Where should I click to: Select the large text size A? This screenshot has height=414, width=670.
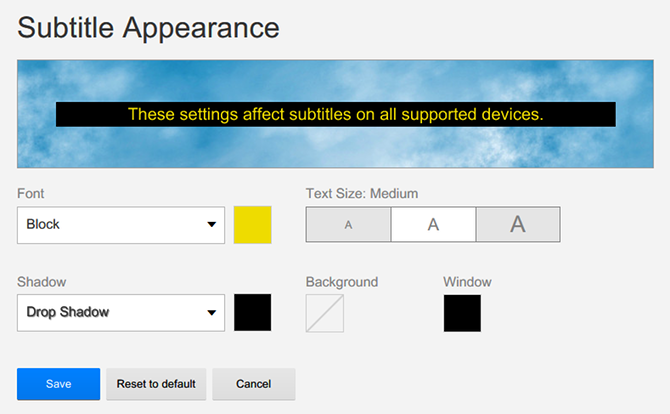(x=518, y=225)
